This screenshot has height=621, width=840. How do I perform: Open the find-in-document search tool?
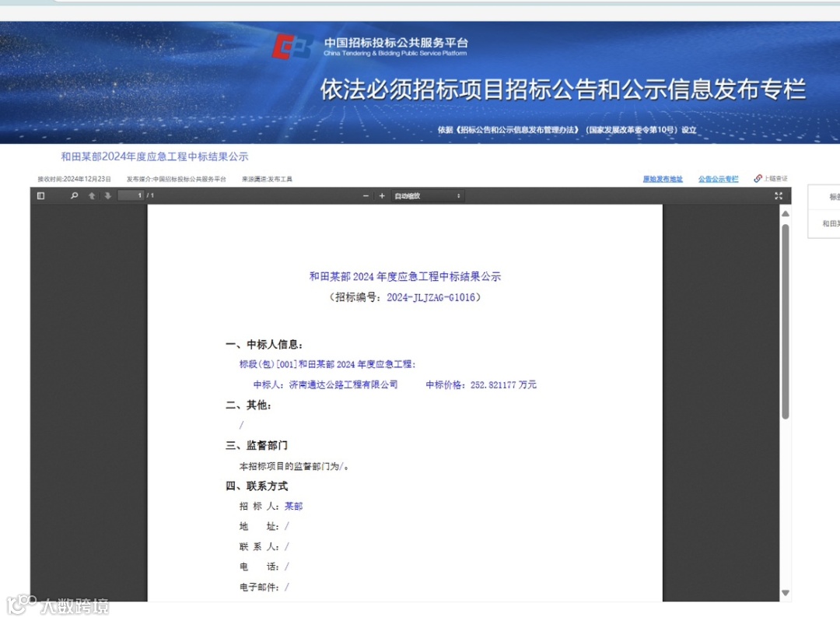coord(74,196)
